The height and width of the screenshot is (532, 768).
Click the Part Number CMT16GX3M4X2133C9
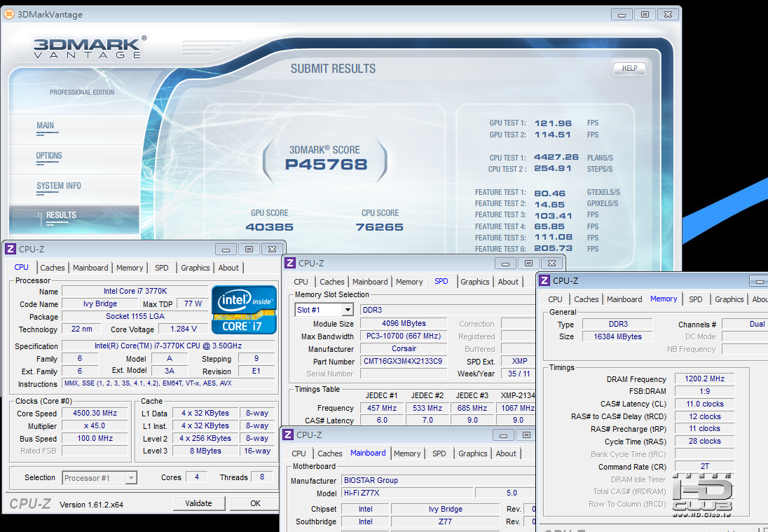[404, 362]
